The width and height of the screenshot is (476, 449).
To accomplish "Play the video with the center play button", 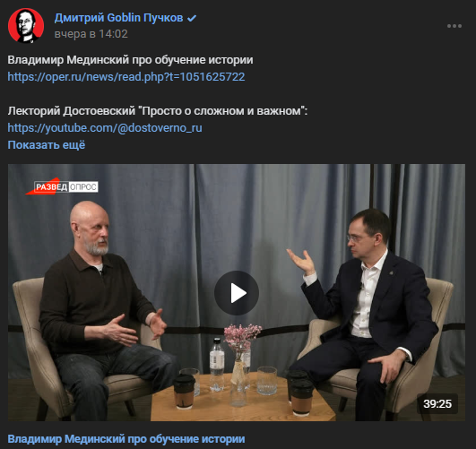I will click(x=237, y=293).
